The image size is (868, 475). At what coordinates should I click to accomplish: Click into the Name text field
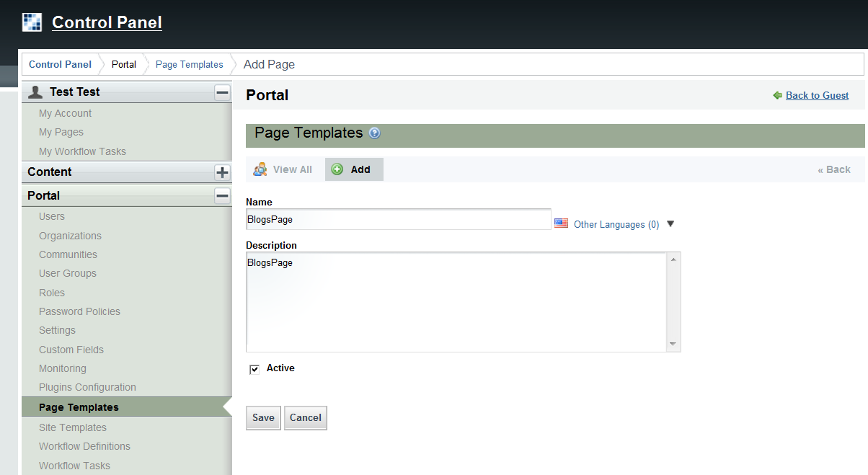(398, 220)
